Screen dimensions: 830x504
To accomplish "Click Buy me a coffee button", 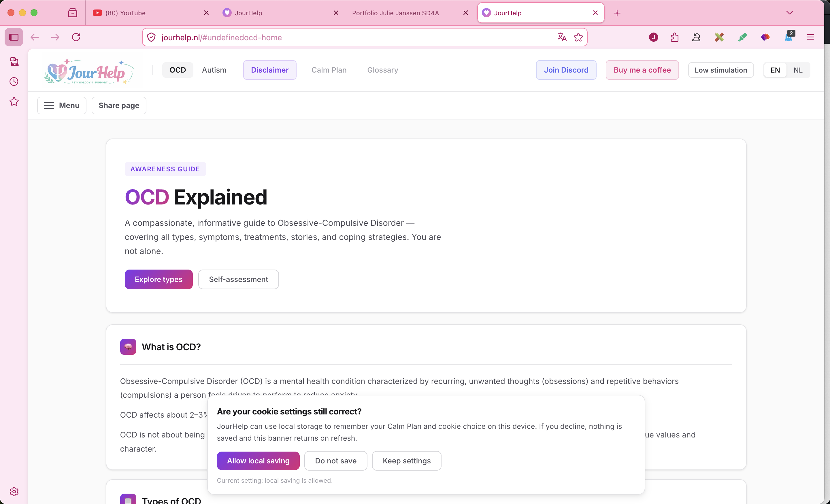I will pyautogui.click(x=642, y=70).
